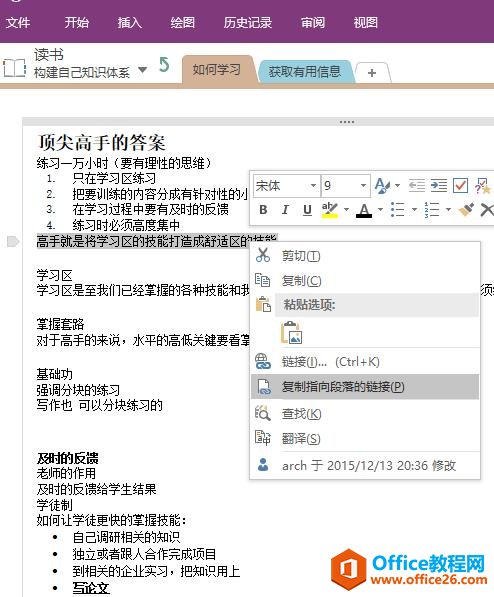
Task: Click the paste as picture option icon
Action: (292, 333)
